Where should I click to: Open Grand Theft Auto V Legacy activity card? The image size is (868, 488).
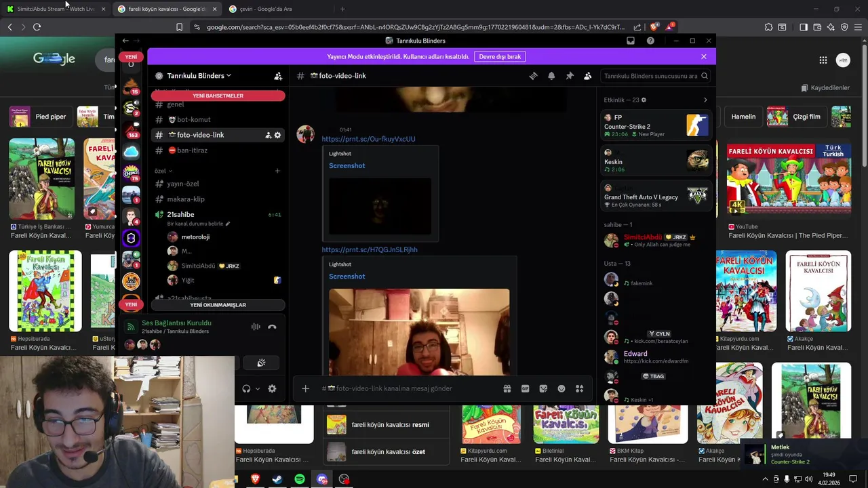(656, 197)
